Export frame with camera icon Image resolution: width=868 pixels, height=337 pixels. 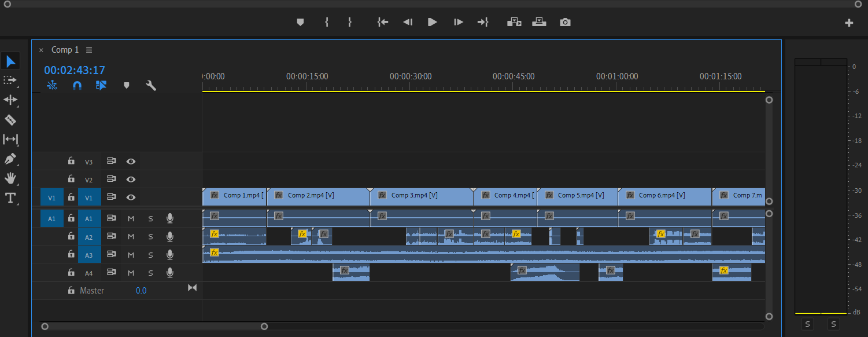[x=565, y=22]
